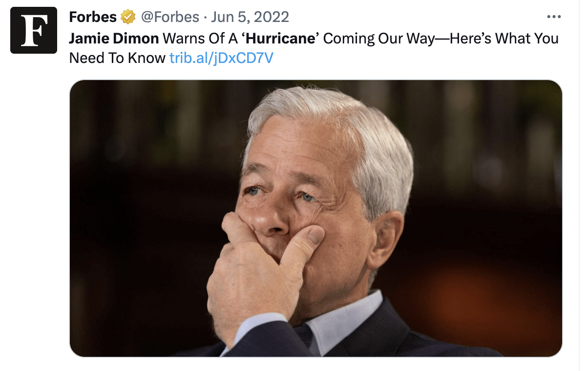Open the Forbes 'F' profile avatar
Screen dimensions: 588x371
[34, 30]
